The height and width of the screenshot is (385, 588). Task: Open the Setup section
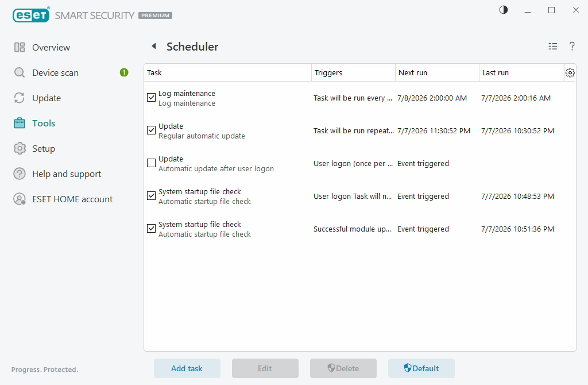click(x=44, y=149)
